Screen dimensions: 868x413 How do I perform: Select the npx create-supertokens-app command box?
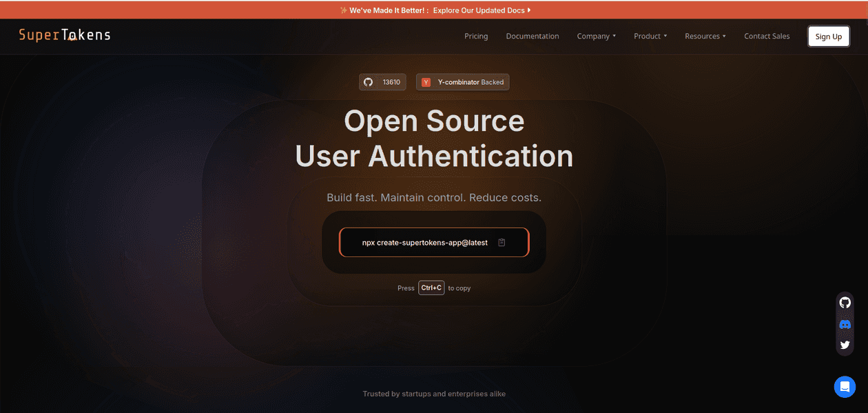click(425, 242)
